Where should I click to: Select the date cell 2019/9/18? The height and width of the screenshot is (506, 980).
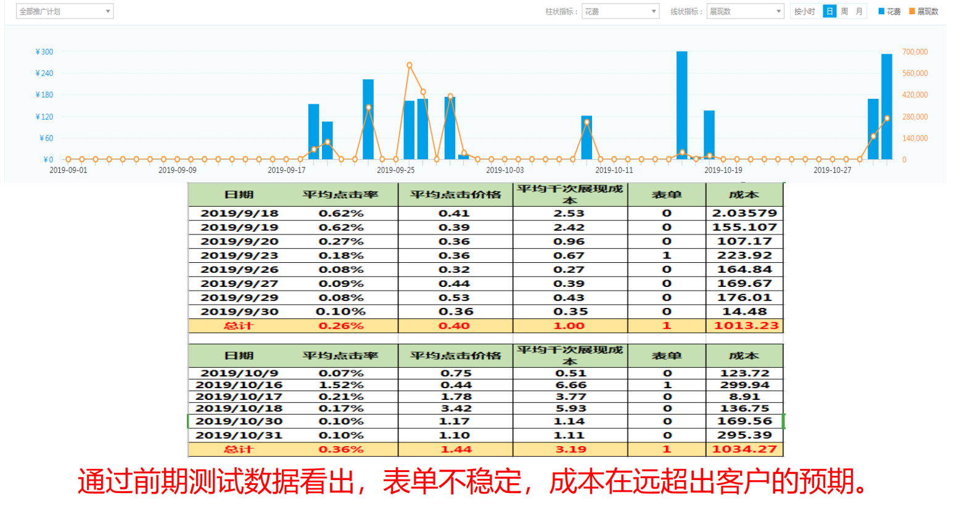239,213
